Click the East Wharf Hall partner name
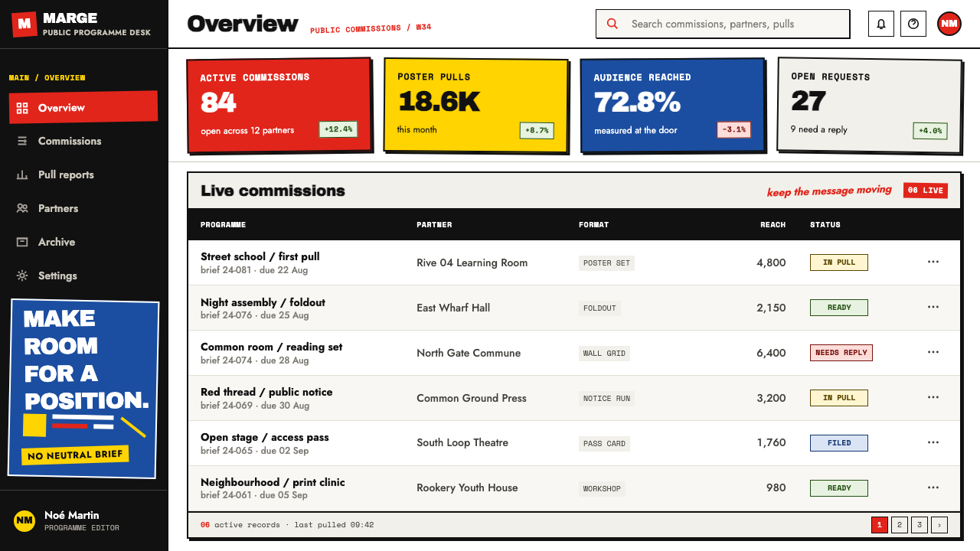 453,308
